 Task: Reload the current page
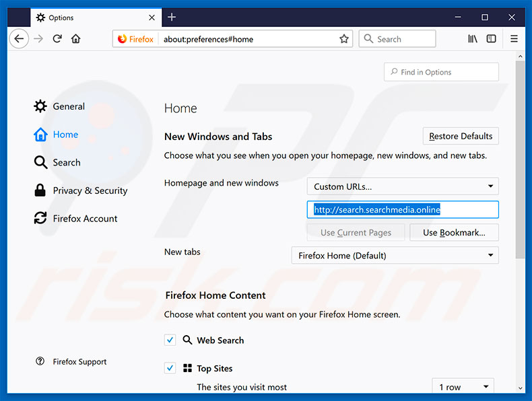[x=57, y=38]
